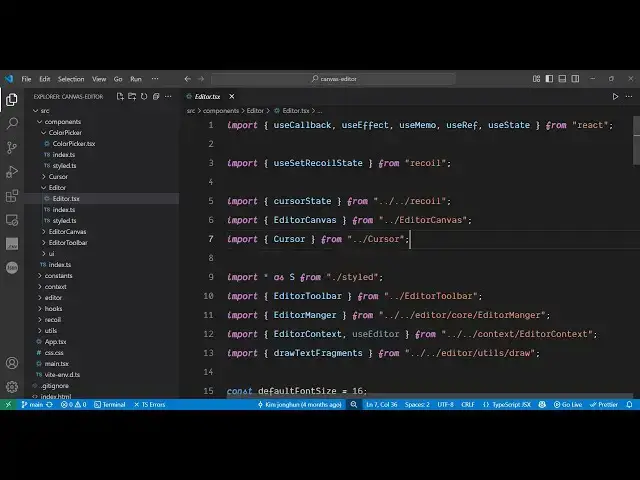
Task: Open the File menu
Action: (x=26, y=79)
